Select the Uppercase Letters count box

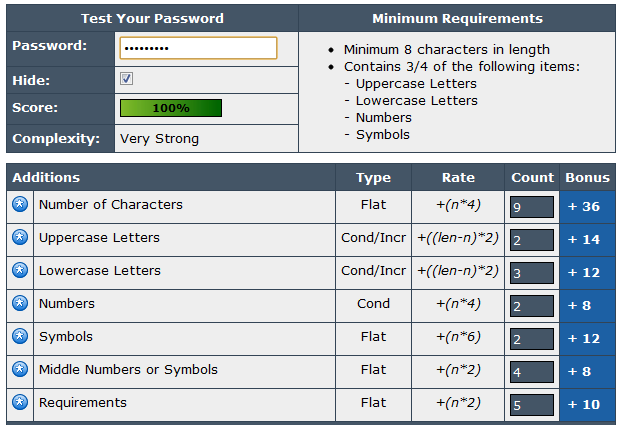click(532, 240)
